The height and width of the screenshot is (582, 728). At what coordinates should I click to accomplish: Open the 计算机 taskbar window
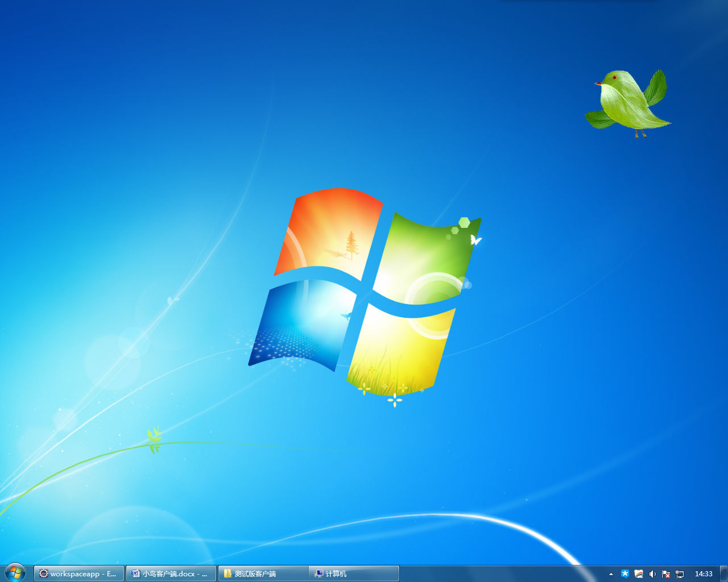tap(354, 573)
